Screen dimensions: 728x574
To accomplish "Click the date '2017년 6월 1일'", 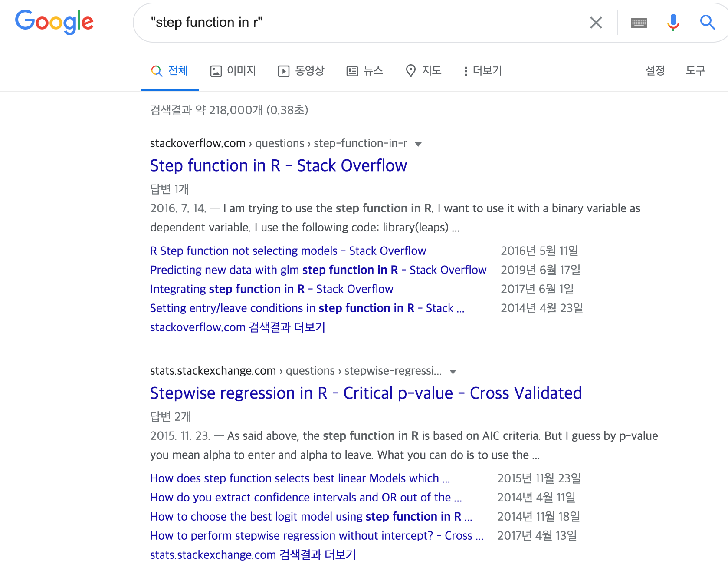I will click(x=538, y=289).
